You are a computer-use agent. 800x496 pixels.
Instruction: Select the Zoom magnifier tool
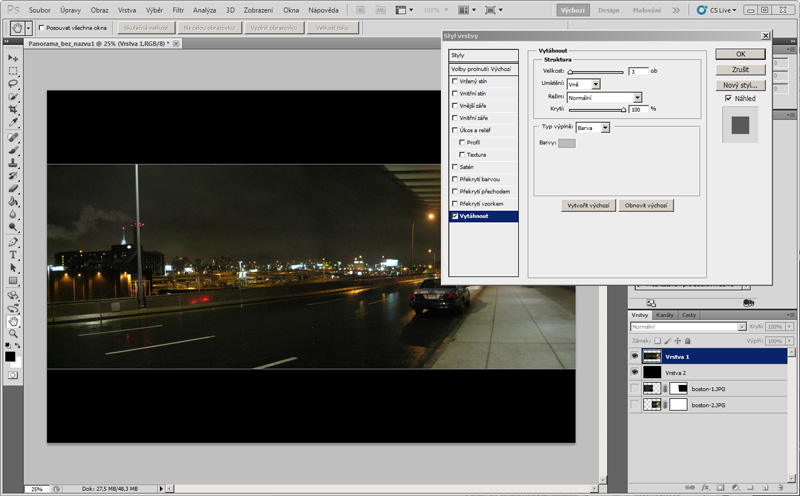14,335
